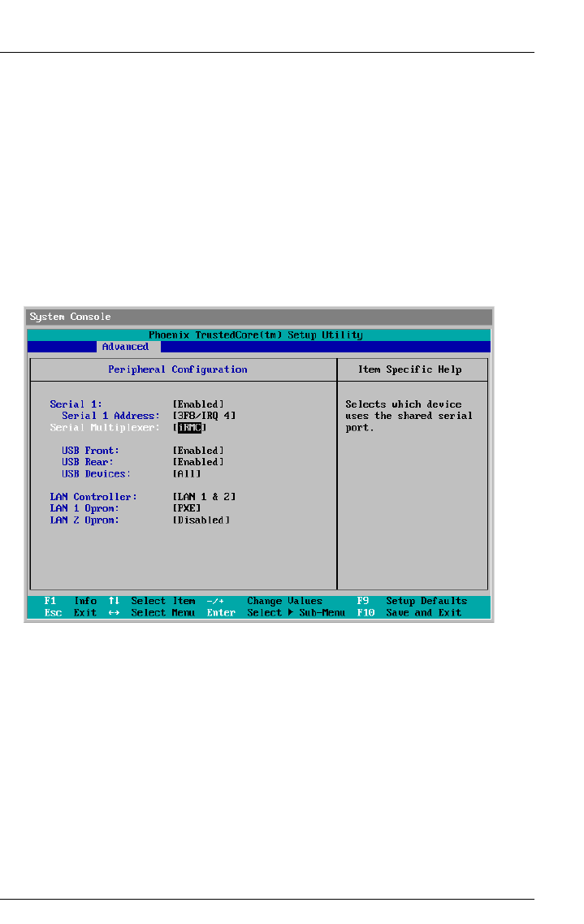The height and width of the screenshot is (924, 584).
Task: Click the help text about shared serial port
Action: 409,416
